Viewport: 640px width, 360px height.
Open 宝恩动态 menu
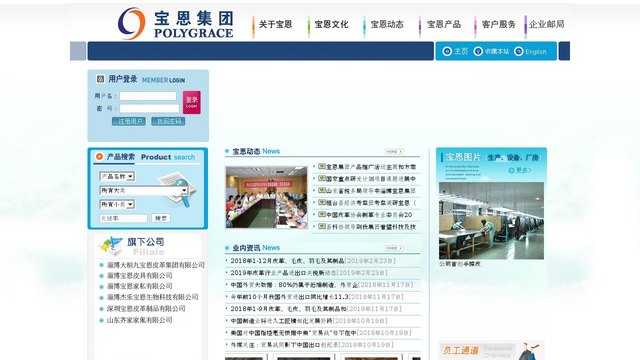pyautogui.click(x=387, y=24)
